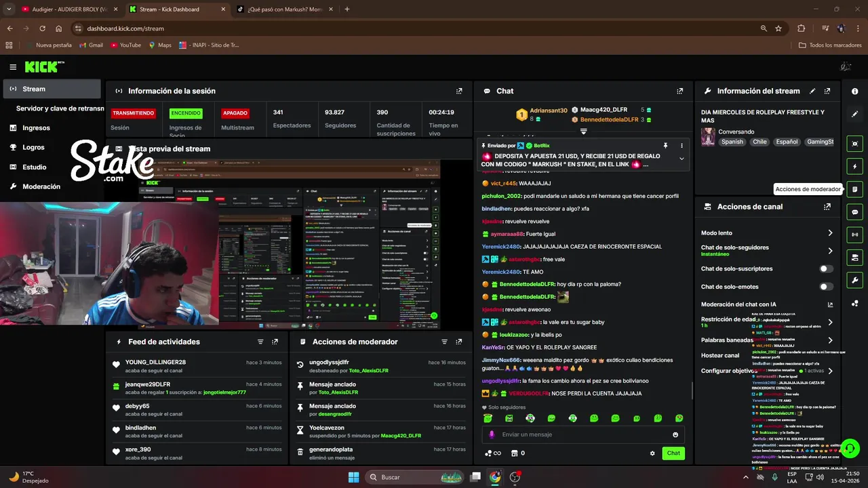This screenshot has width=868, height=488.
Task: Send message with green Chat button
Action: coord(673,453)
